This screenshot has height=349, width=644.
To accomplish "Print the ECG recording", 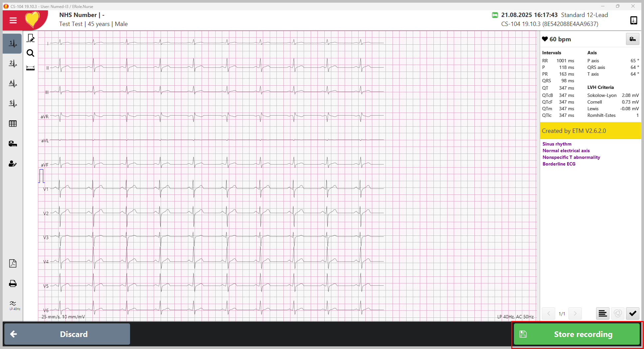I will click(13, 283).
